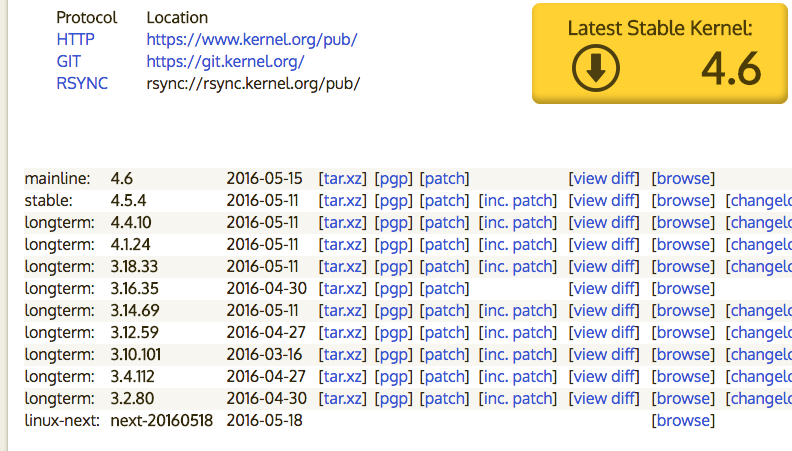The height and width of the screenshot is (451, 792).
Task: Download tar.xz for longterm 4.4.10
Action: point(342,223)
